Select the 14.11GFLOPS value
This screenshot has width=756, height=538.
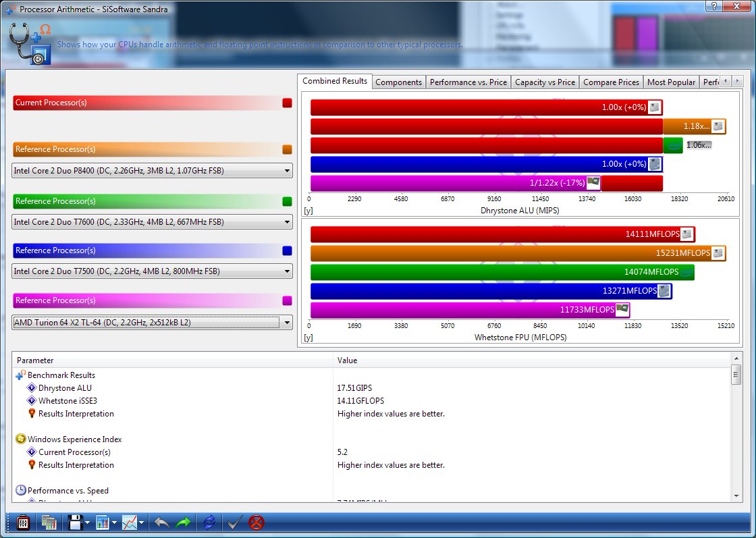tap(360, 401)
